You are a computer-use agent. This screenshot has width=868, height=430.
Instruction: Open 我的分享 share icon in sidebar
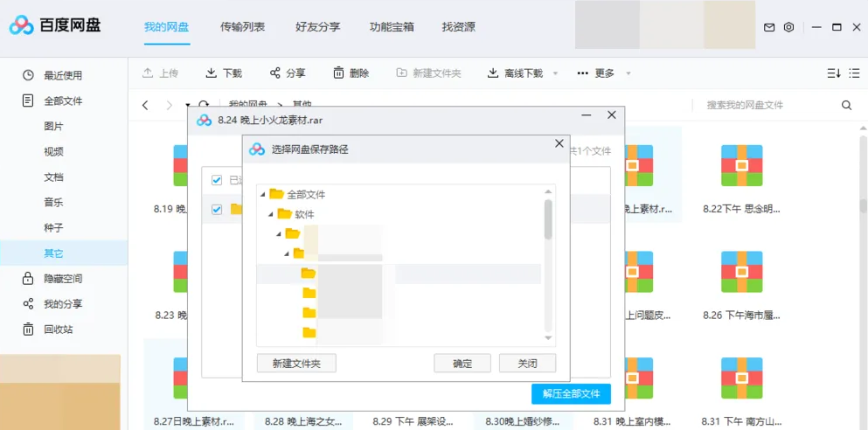click(28, 304)
